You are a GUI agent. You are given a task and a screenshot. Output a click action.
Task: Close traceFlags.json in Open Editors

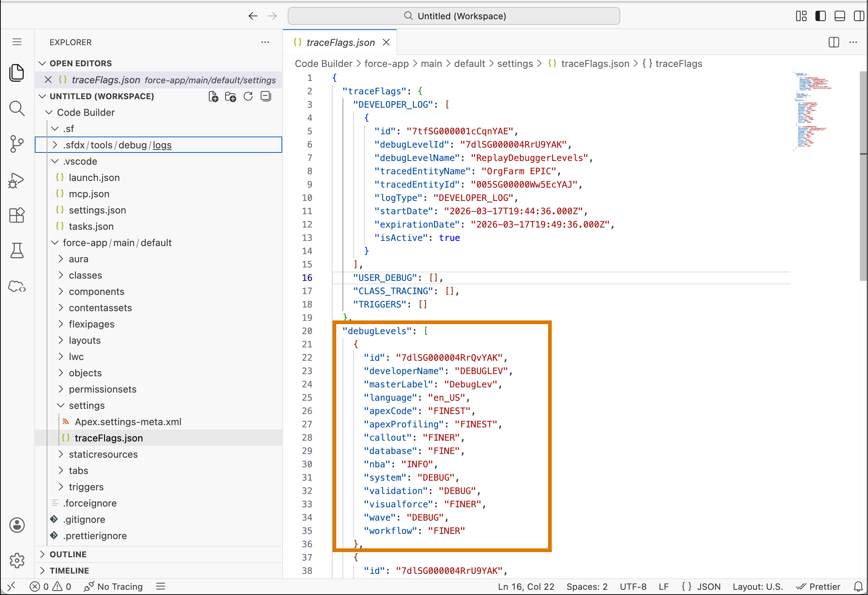point(48,80)
